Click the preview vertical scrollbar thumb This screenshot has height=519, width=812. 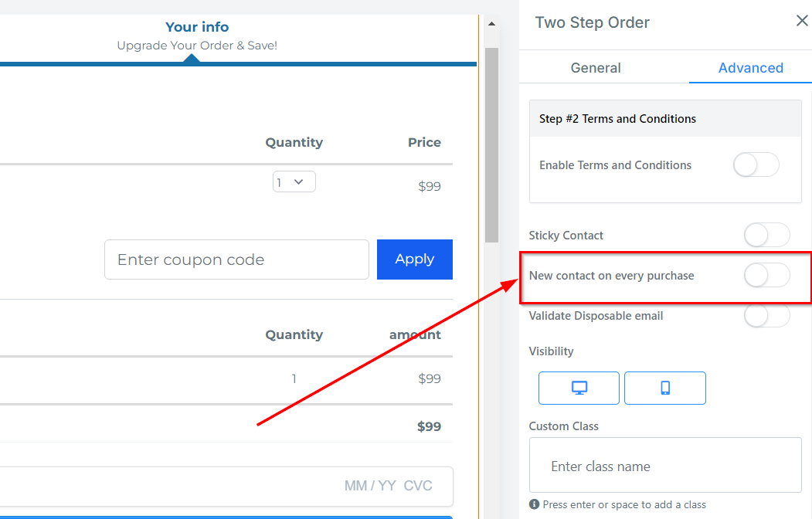(x=491, y=143)
